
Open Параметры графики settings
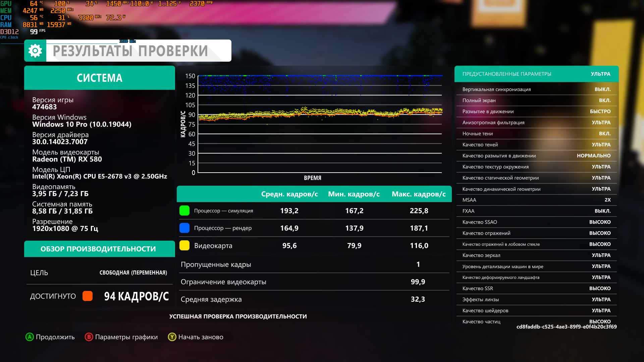[126, 337]
